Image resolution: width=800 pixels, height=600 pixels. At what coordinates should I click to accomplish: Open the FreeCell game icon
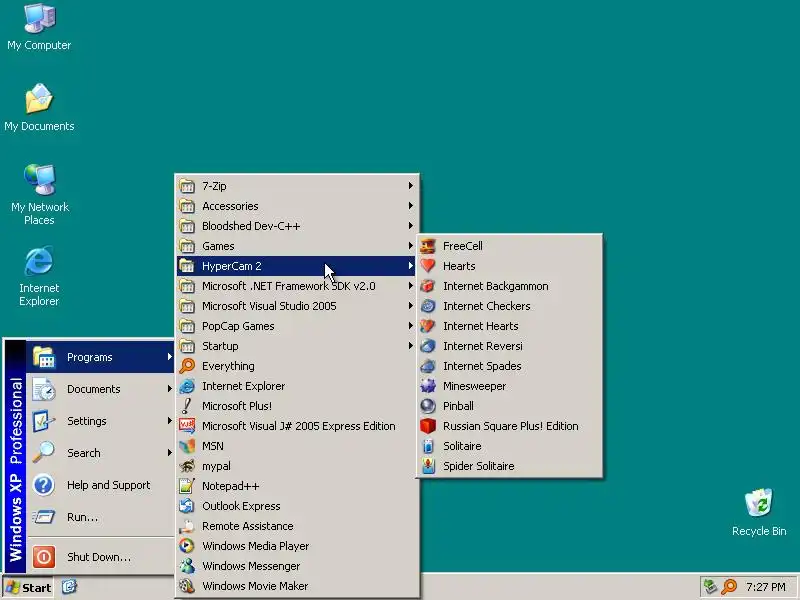coord(428,246)
